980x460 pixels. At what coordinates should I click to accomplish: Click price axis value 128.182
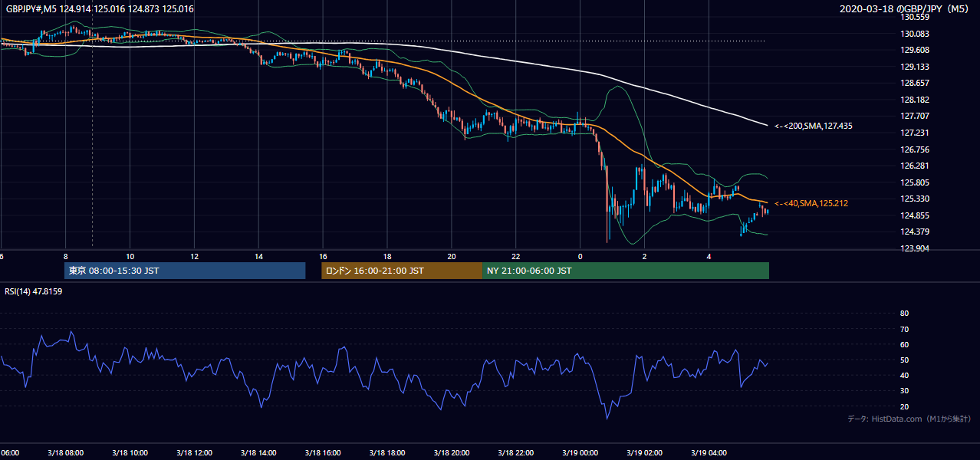click(x=915, y=100)
